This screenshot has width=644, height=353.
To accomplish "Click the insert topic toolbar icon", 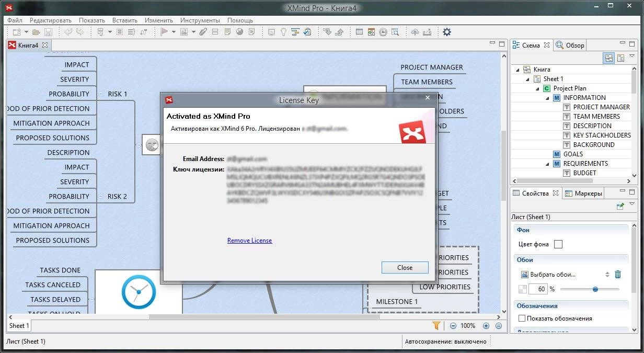I will 100,32.
